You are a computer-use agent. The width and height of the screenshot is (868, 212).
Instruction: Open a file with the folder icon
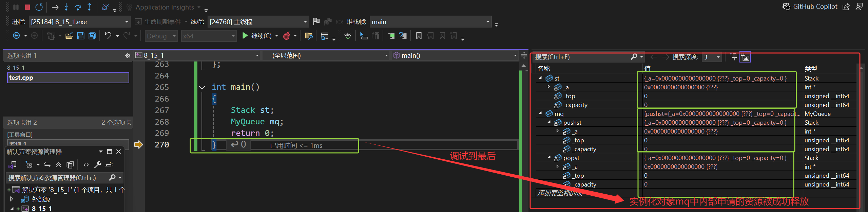[x=69, y=36]
